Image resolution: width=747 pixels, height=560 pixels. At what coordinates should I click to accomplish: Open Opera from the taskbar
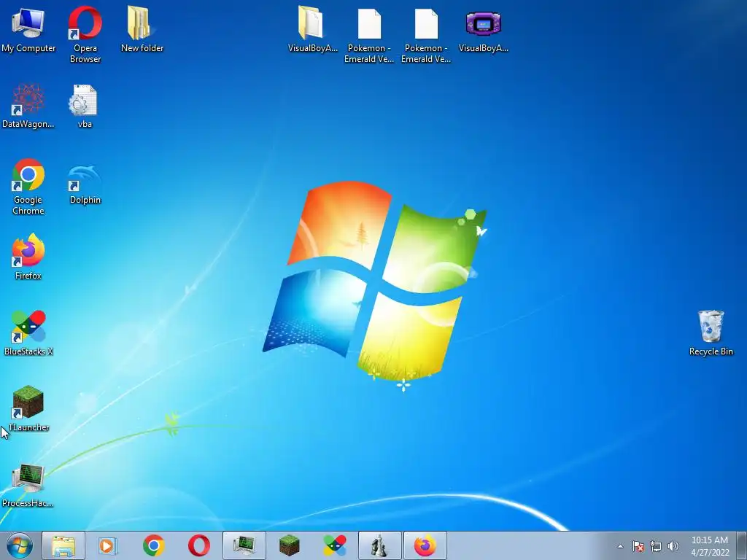[198, 545]
